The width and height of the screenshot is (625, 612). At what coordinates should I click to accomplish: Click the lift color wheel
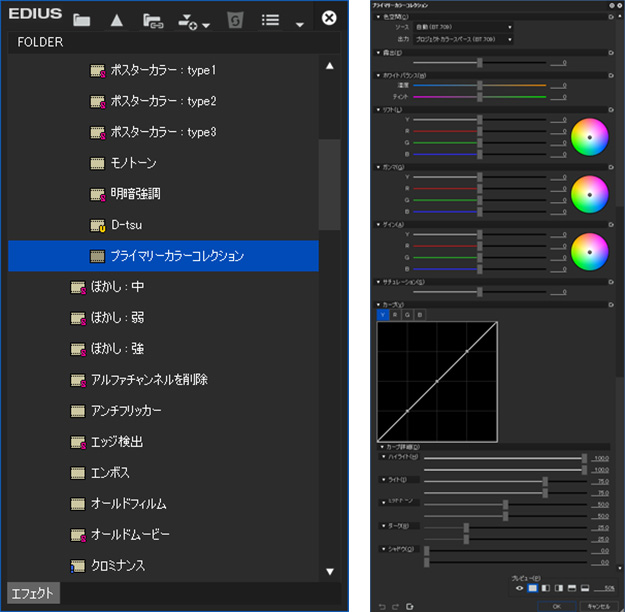click(x=589, y=137)
